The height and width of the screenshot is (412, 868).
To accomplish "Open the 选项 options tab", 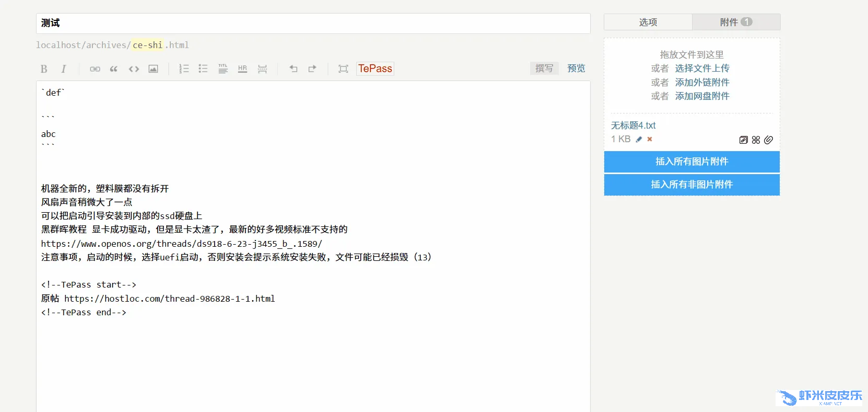I will pos(648,22).
